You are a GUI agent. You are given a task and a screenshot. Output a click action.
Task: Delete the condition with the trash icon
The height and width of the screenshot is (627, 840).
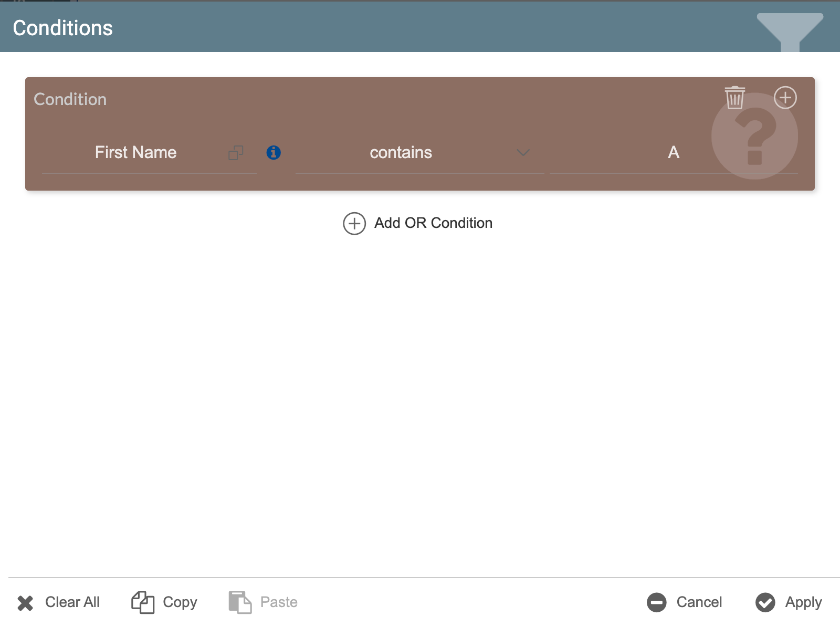(x=734, y=98)
